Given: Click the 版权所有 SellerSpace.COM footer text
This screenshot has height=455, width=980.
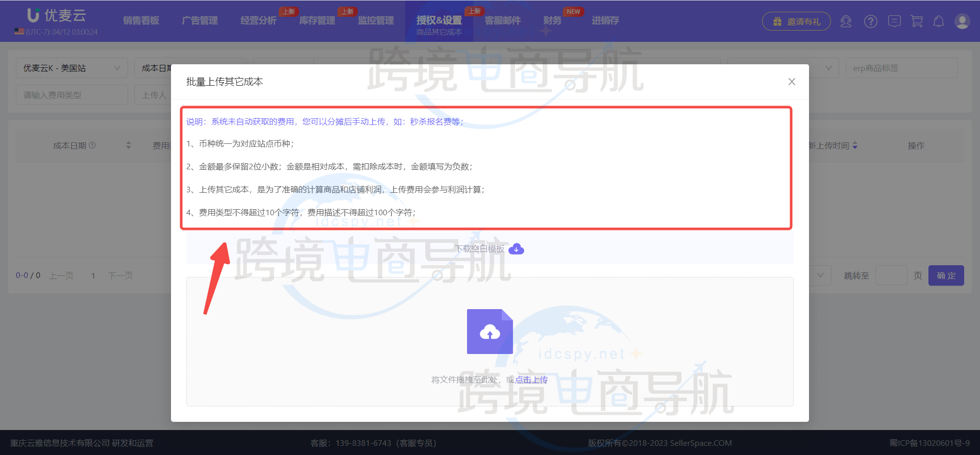Looking at the screenshot, I should pyautogui.click(x=660, y=443).
